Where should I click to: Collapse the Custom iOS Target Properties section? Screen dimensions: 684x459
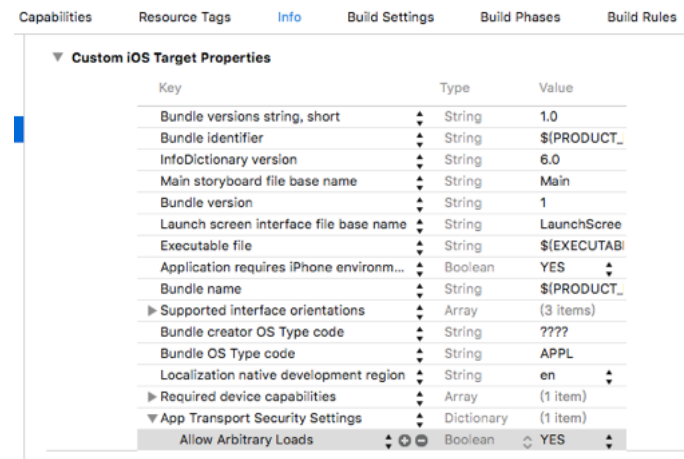[57, 59]
